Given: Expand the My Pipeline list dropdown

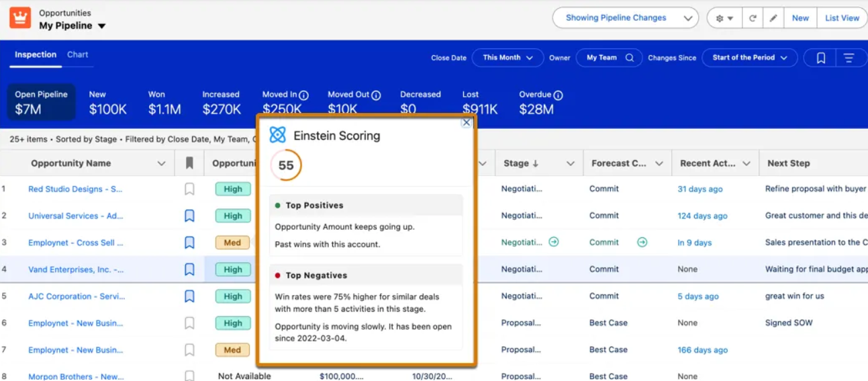Looking at the screenshot, I should tap(102, 26).
